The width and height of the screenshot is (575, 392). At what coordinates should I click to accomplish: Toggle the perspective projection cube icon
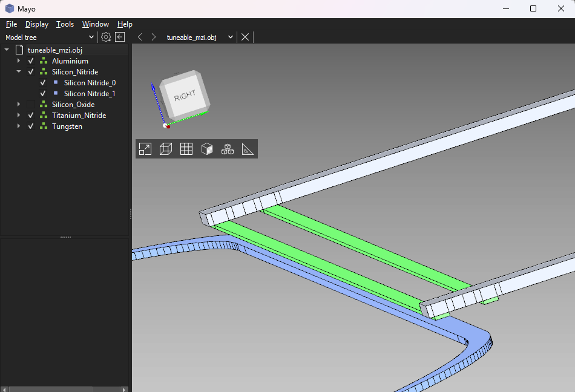coord(166,149)
